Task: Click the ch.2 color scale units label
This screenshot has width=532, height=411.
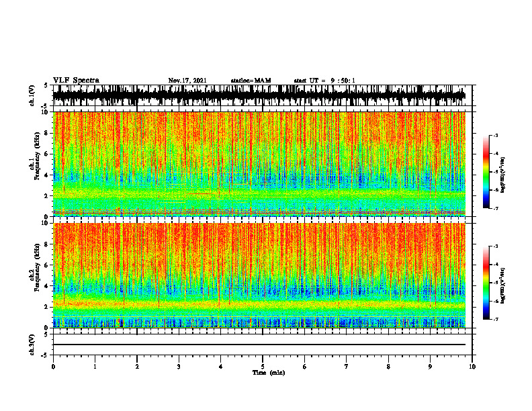Action: click(x=503, y=286)
